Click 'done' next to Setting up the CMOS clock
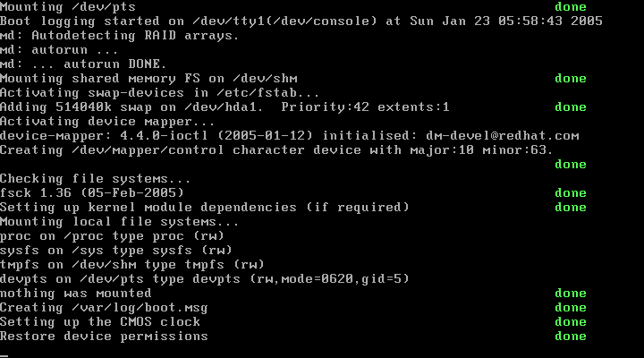 [x=571, y=322]
